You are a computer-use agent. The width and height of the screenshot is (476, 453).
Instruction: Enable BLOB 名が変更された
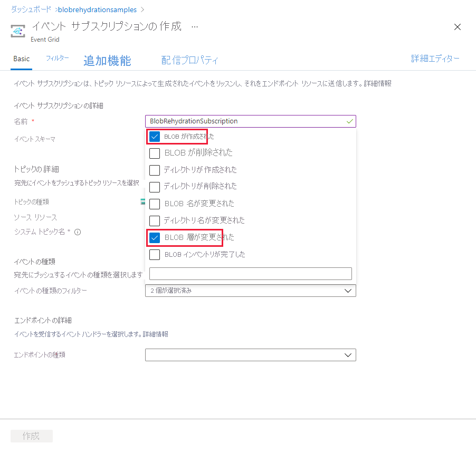tap(155, 204)
